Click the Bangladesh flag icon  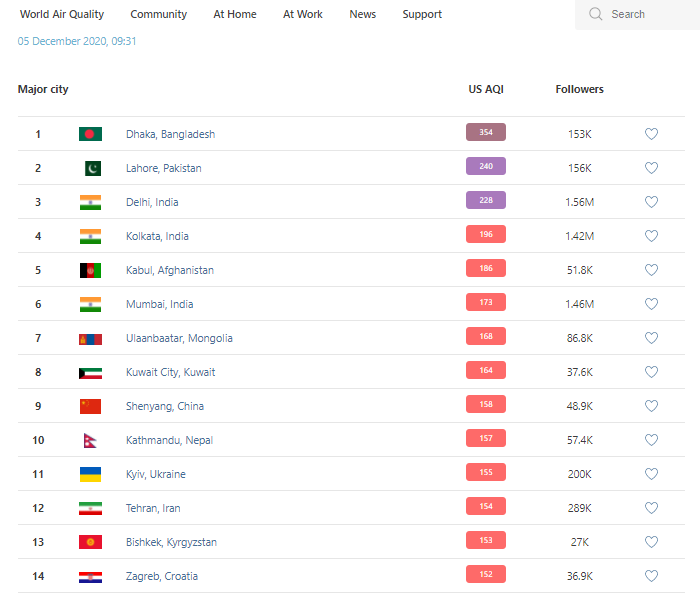[90, 134]
